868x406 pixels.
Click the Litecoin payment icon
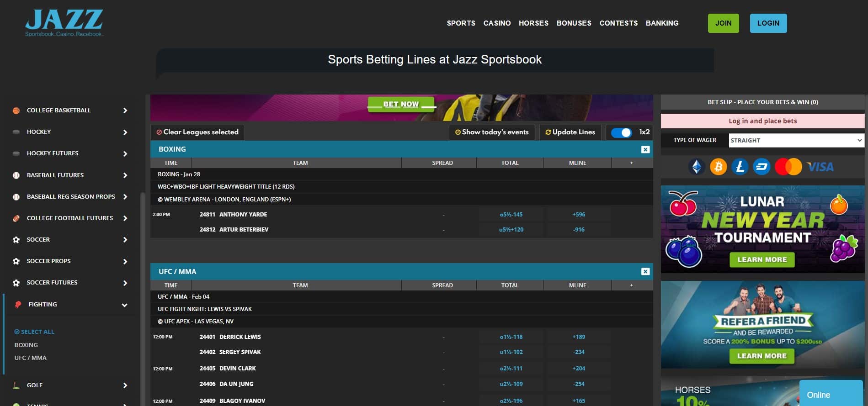(x=740, y=167)
